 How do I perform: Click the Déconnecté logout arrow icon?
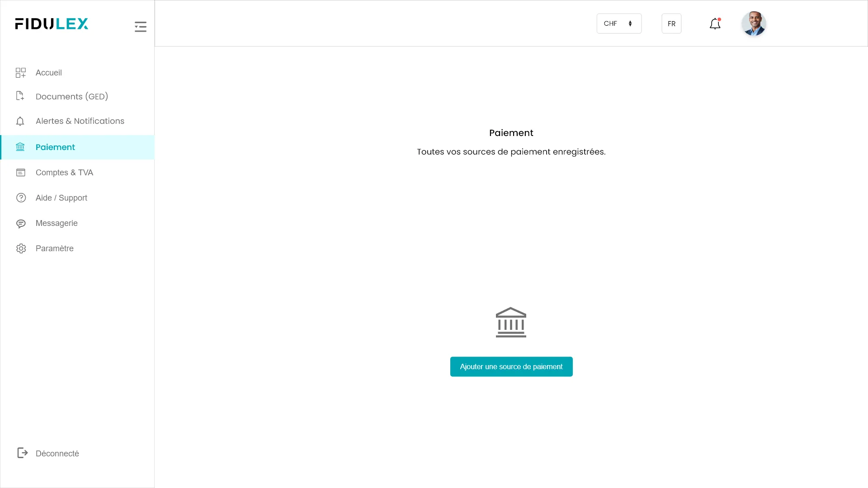[x=22, y=453]
